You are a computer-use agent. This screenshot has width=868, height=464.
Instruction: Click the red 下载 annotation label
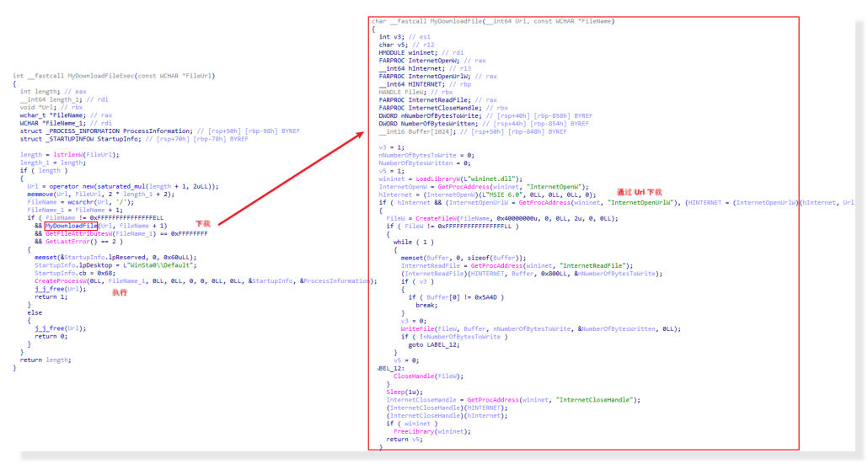203,224
